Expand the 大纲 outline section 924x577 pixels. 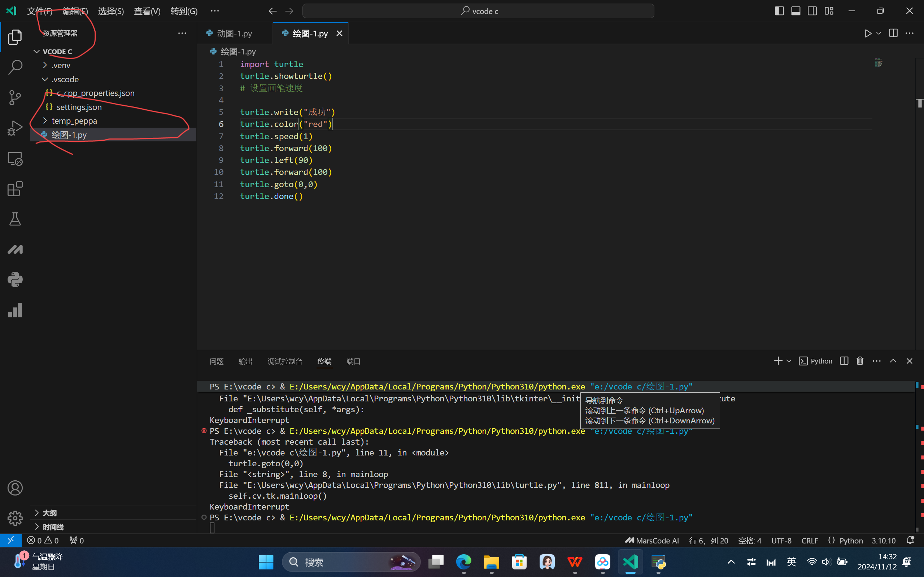click(x=50, y=513)
